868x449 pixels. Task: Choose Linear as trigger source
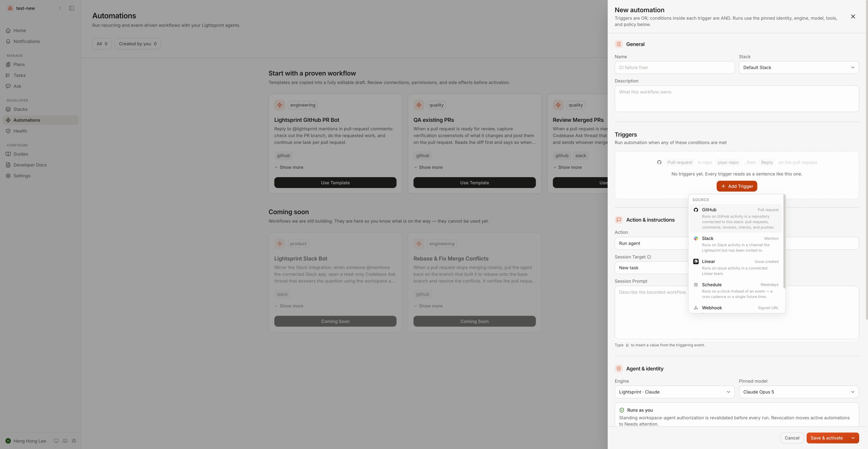(x=735, y=267)
